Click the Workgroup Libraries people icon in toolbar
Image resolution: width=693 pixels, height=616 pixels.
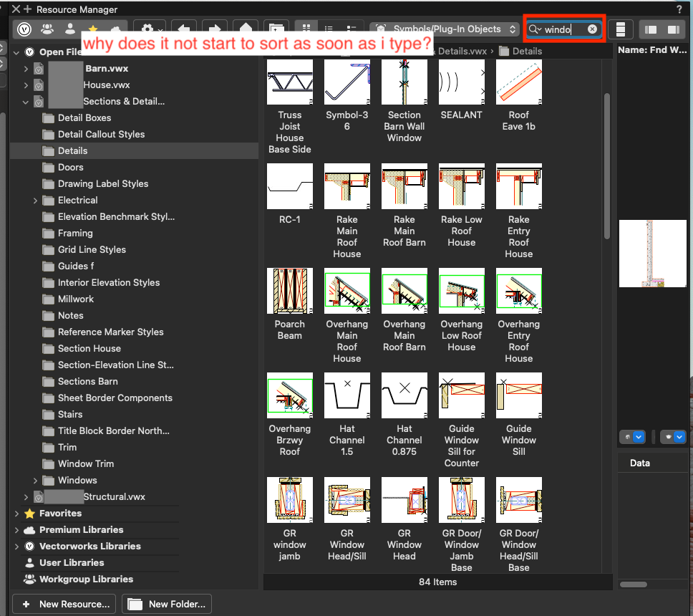coord(47,29)
